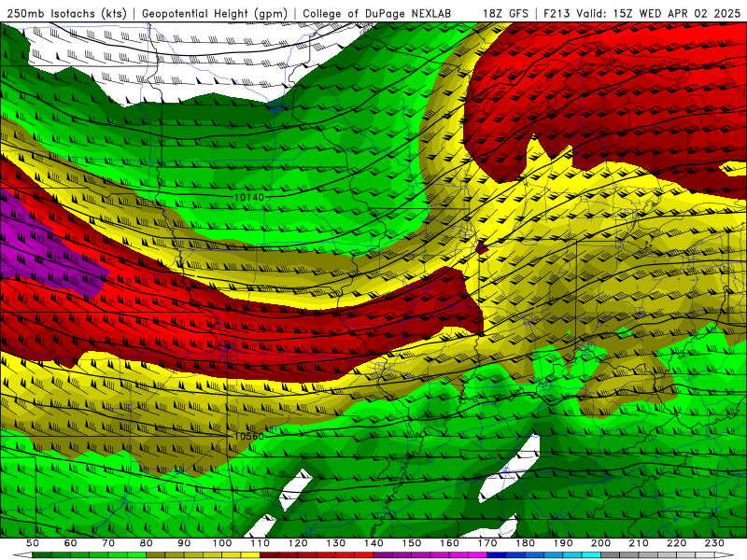Click the 180 color scale label
Image resolution: width=747 pixels, height=560 pixels.
(525, 543)
